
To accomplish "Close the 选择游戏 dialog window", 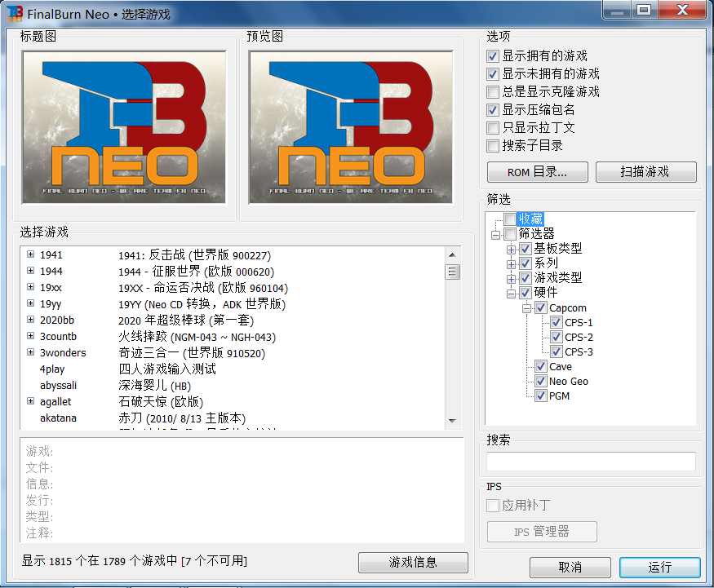I will (682, 10).
